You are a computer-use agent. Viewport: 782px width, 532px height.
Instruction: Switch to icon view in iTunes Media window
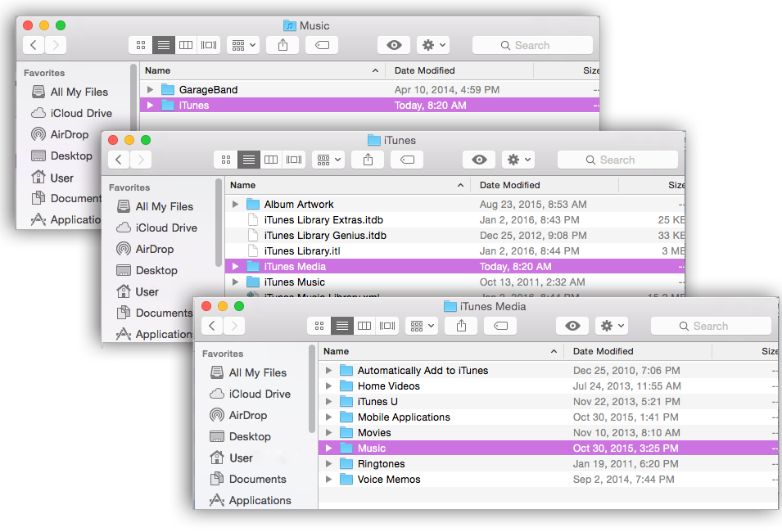tap(319, 326)
